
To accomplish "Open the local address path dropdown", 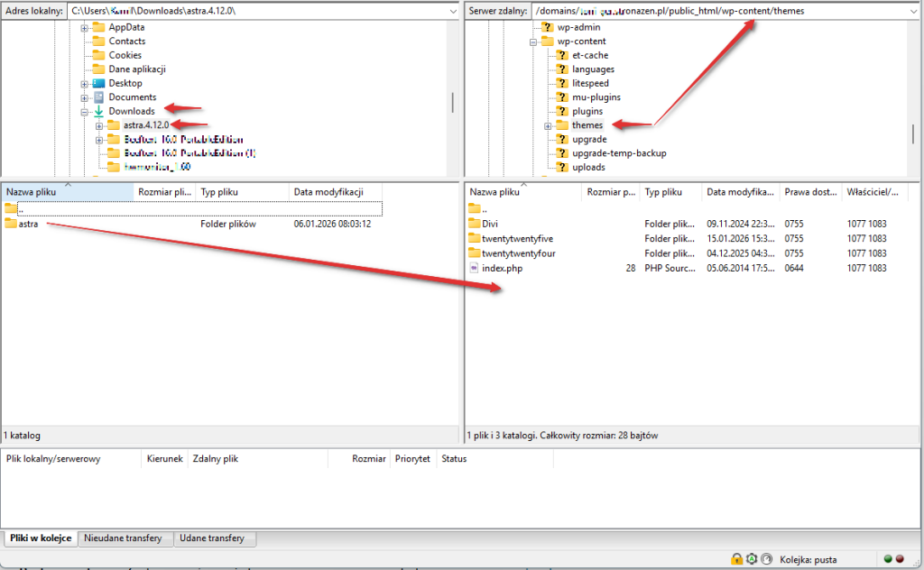I will pyautogui.click(x=451, y=11).
